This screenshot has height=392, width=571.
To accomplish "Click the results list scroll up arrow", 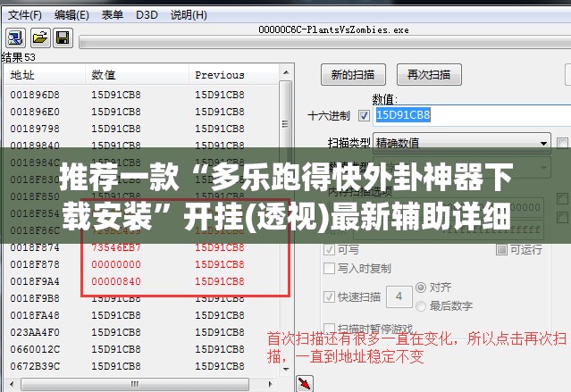I will tap(286, 73).
